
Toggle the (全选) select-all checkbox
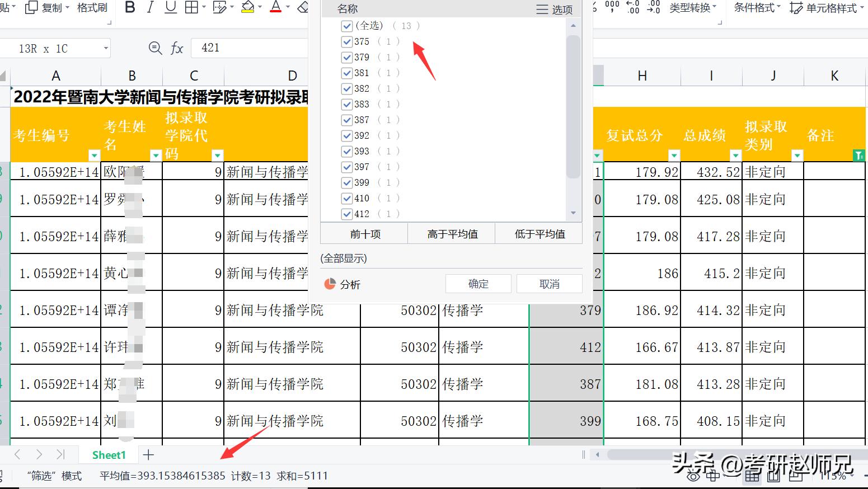pos(346,26)
